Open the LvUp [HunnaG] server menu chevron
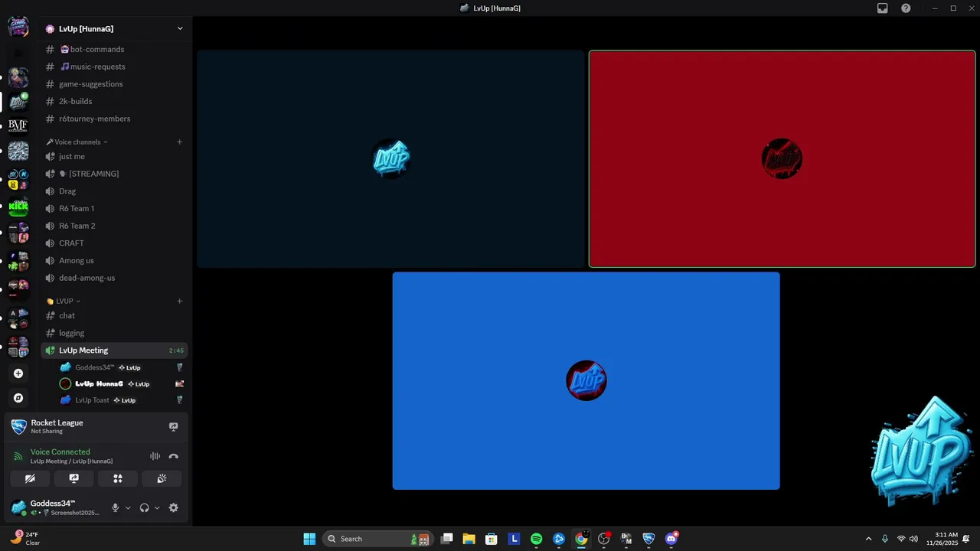980x551 pixels. (x=180, y=28)
